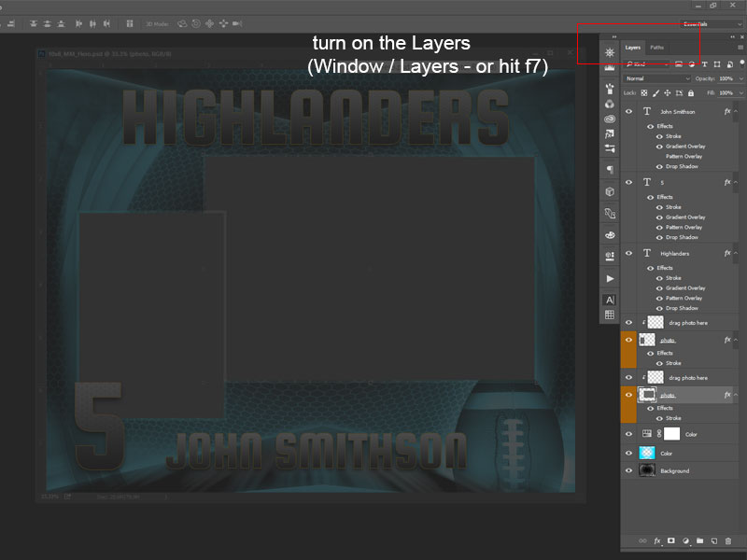This screenshot has width=747, height=560.
Task: Click Lock all padlock icon
Action: coord(691,92)
